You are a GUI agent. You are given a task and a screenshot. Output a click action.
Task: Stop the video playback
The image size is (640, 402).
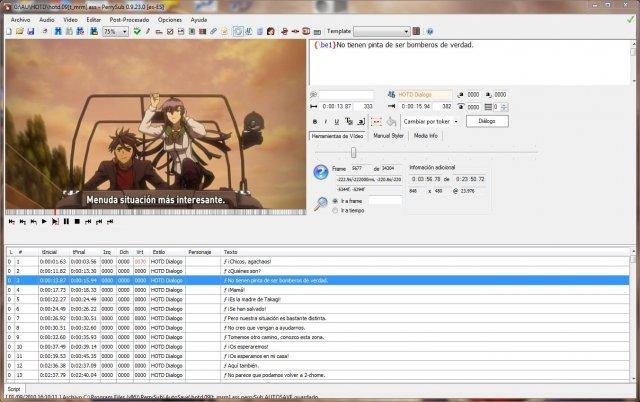coord(77,222)
